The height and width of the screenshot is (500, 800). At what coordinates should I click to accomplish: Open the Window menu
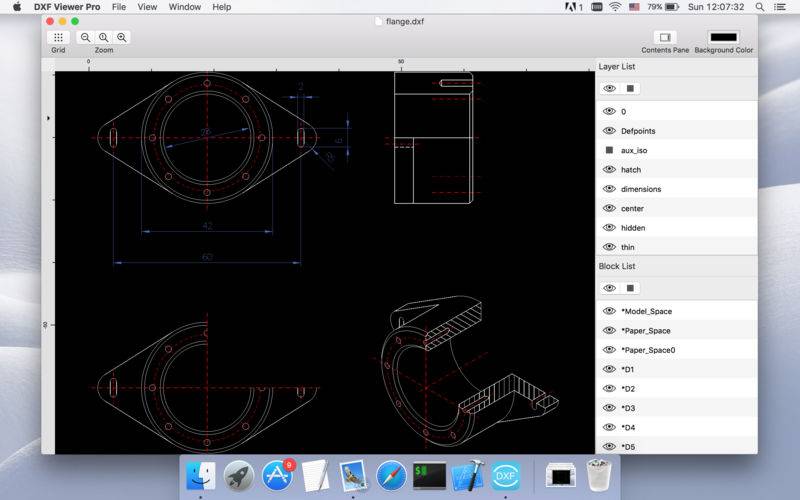(x=184, y=7)
